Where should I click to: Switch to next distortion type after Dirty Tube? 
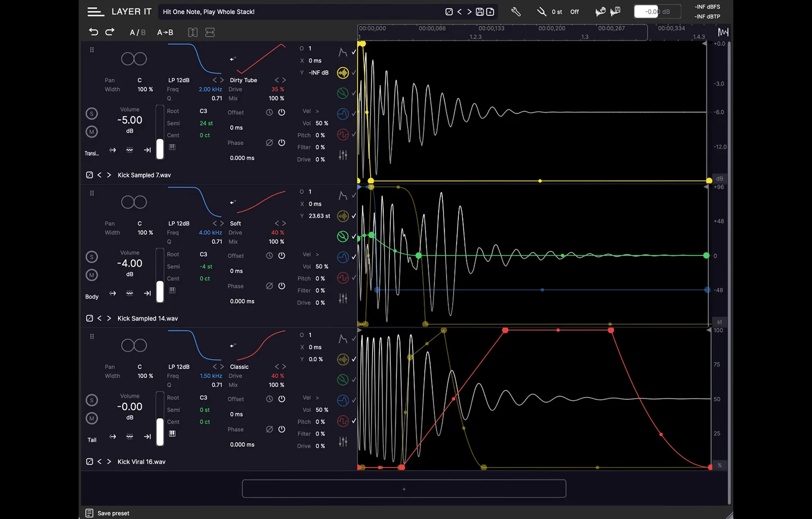tap(284, 80)
